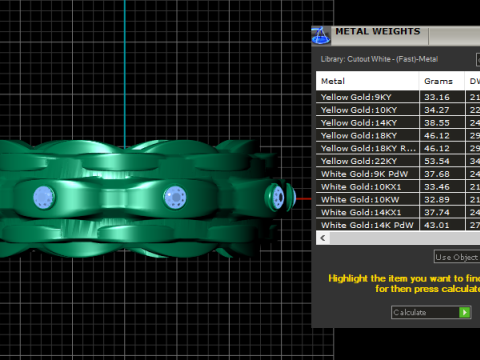The image size is (480, 360).
Task: Click the Library: Cutout White label
Action: pyautogui.click(x=379, y=59)
